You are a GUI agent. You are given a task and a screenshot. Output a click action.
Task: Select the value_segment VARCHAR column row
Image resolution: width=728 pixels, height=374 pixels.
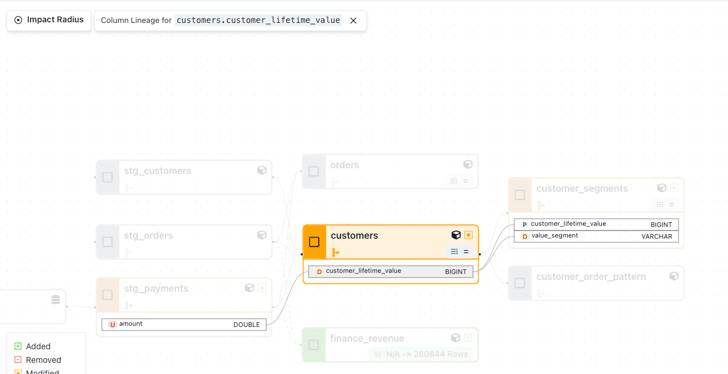click(x=596, y=236)
